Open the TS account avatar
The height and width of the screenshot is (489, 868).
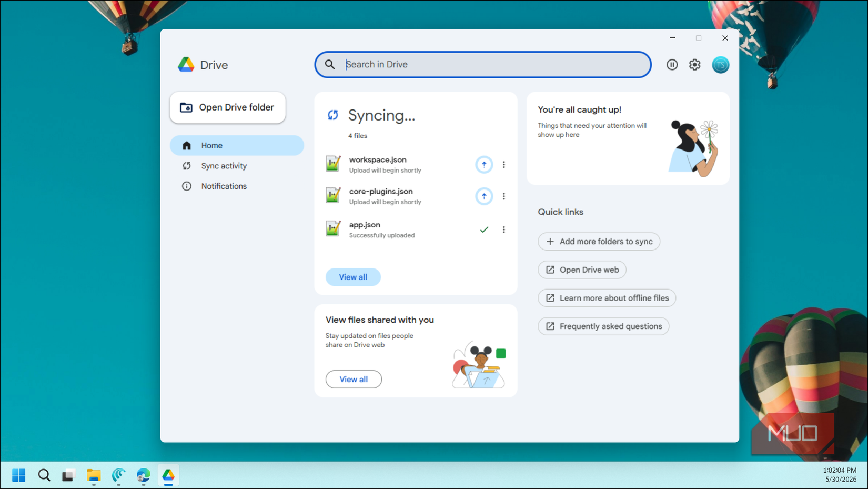720,65
